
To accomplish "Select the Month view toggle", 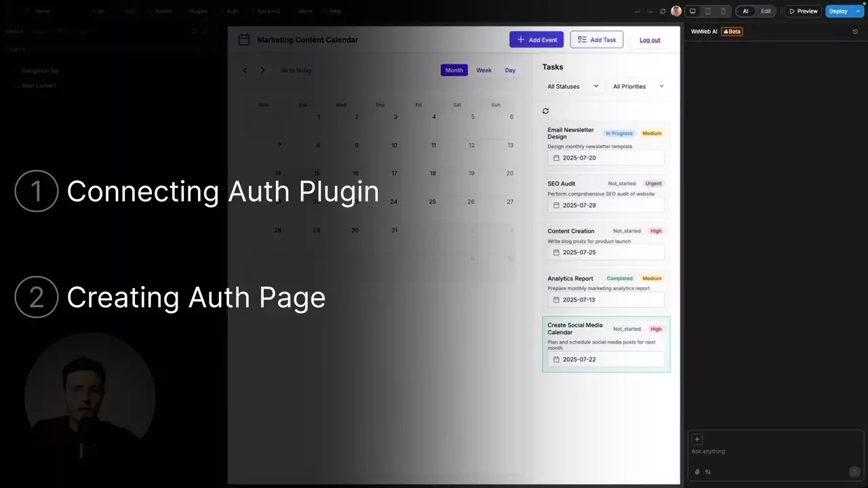I will 454,70.
